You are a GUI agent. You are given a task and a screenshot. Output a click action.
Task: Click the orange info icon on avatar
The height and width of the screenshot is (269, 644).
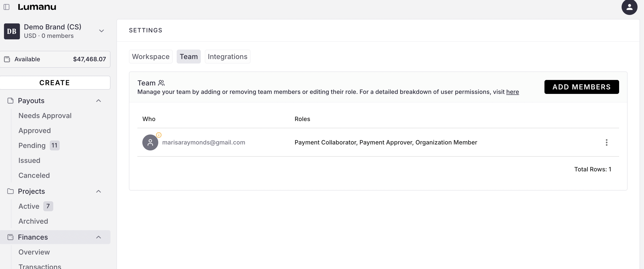[159, 135]
